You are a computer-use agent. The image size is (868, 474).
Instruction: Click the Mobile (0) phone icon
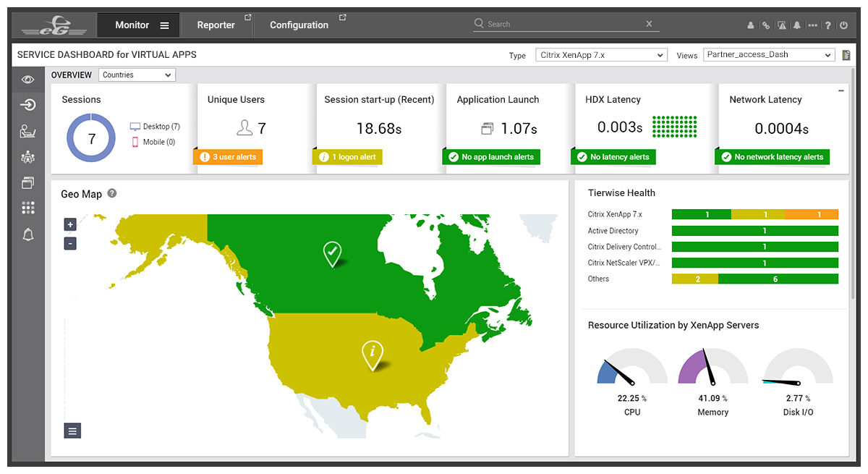coord(135,142)
